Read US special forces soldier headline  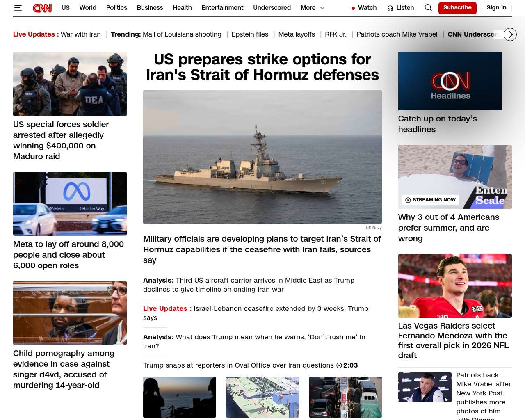tap(61, 140)
